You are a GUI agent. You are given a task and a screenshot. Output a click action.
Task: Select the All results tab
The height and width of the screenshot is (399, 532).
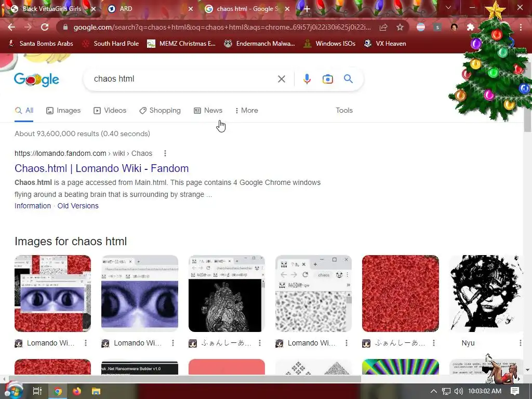[24, 110]
